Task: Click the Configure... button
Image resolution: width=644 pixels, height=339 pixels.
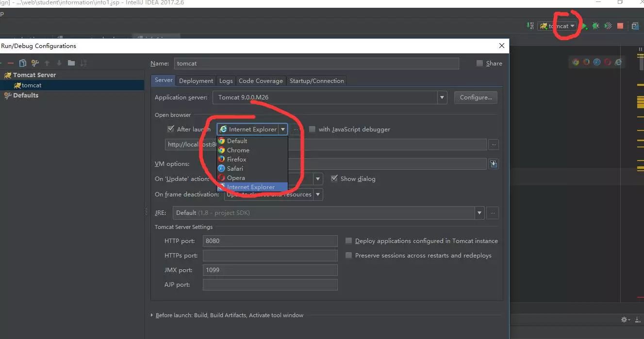Action: pyautogui.click(x=476, y=97)
